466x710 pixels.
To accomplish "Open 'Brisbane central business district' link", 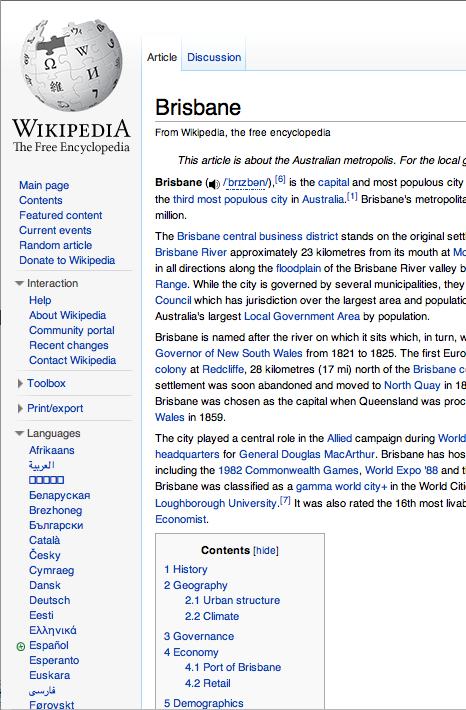I will point(257,236).
